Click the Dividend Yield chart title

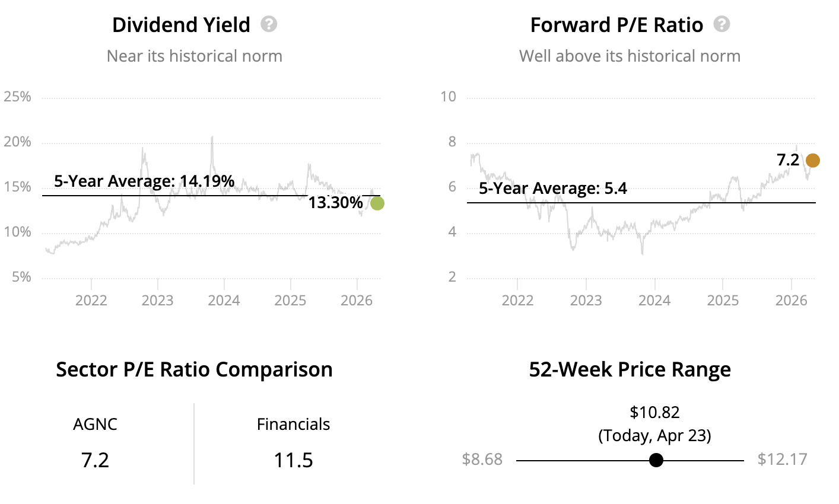click(181, 25)
